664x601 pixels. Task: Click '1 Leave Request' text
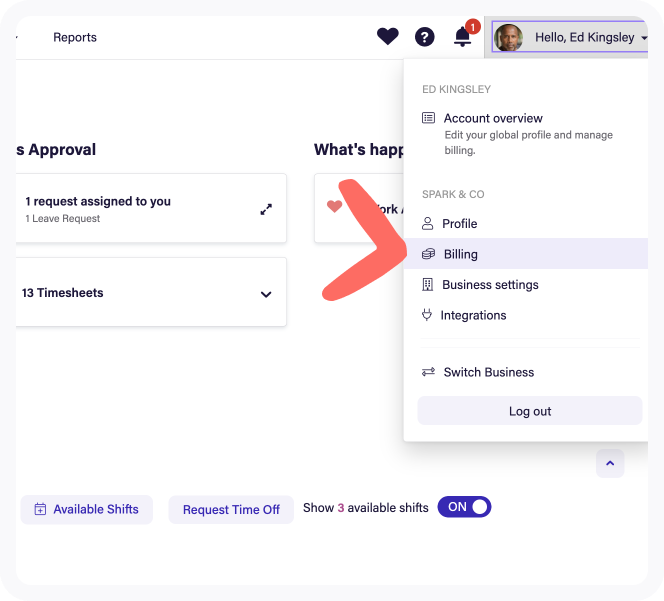click(x=62, y=218)
